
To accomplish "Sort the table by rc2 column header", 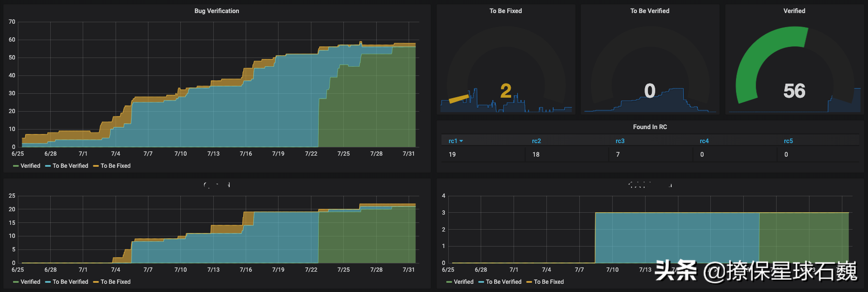I will click(x=536, y=141).
